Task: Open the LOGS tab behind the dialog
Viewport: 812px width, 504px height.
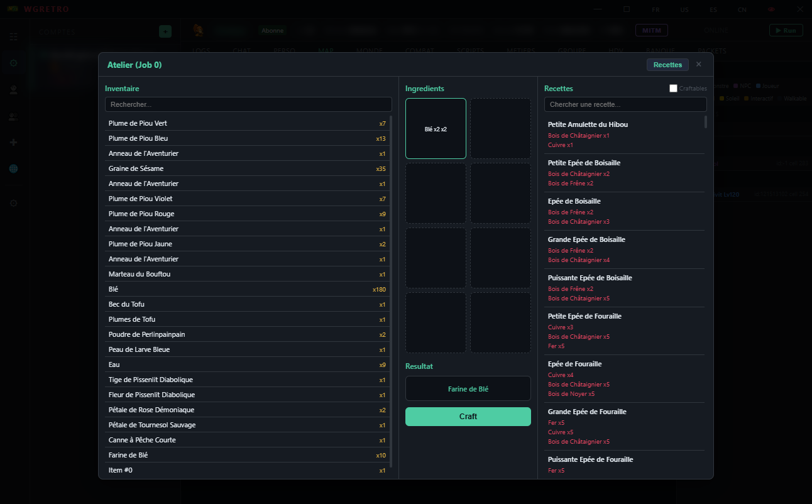Action: [201, 50]
